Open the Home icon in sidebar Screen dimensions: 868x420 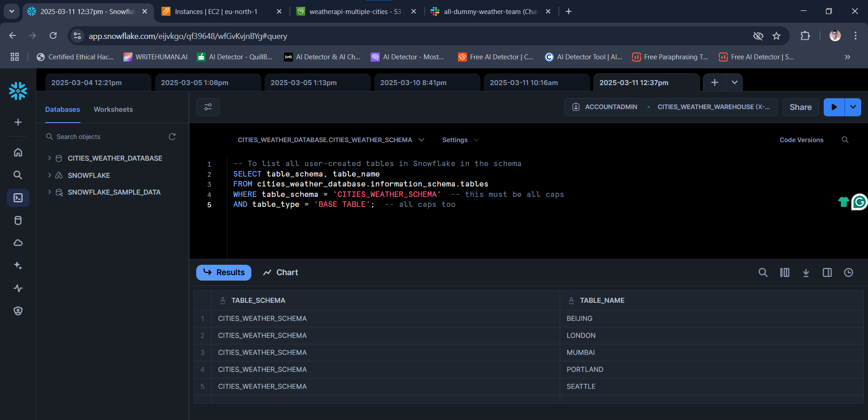(18, 153)
